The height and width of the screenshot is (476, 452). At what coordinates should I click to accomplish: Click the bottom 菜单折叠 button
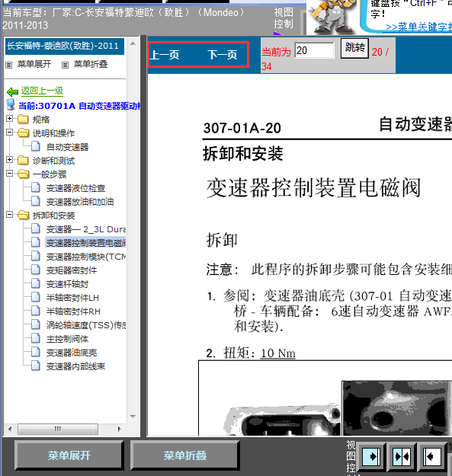[184, 455]
